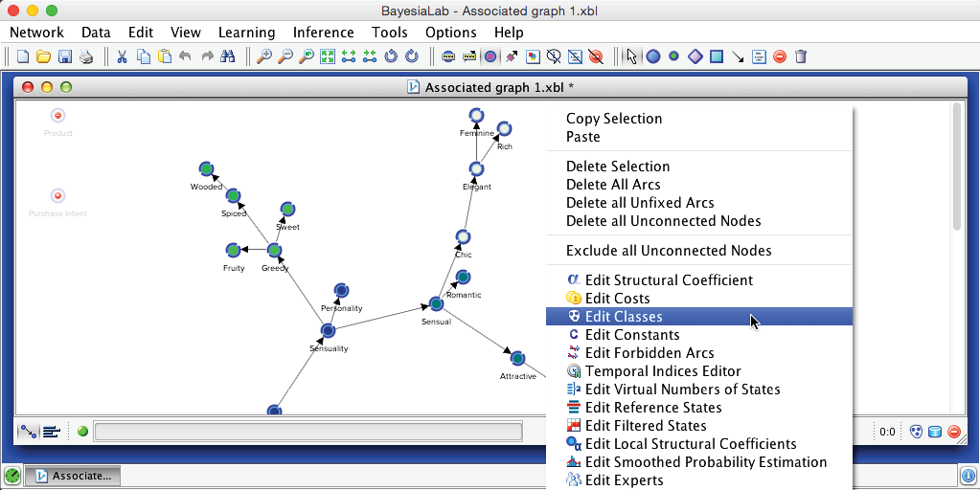Click the Save diskette icon
This screenshot has height=490, width=980.
coord(65,56)
